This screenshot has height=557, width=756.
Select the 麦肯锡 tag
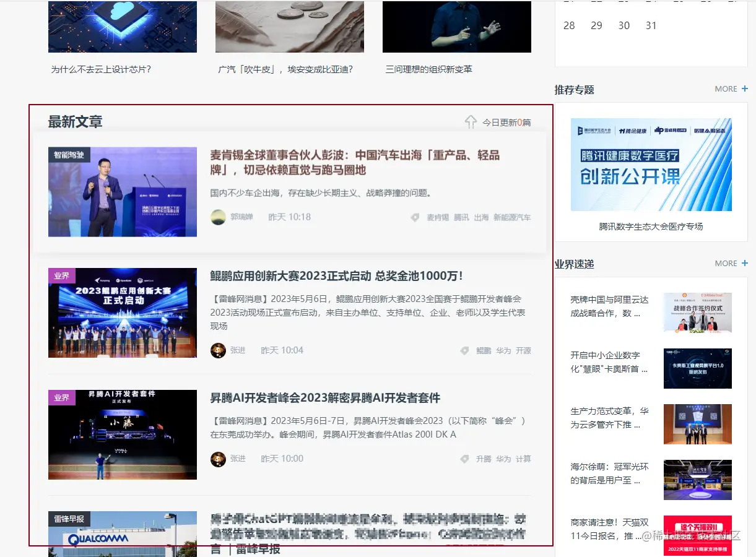pyautogui.click(x=438, y=218)
